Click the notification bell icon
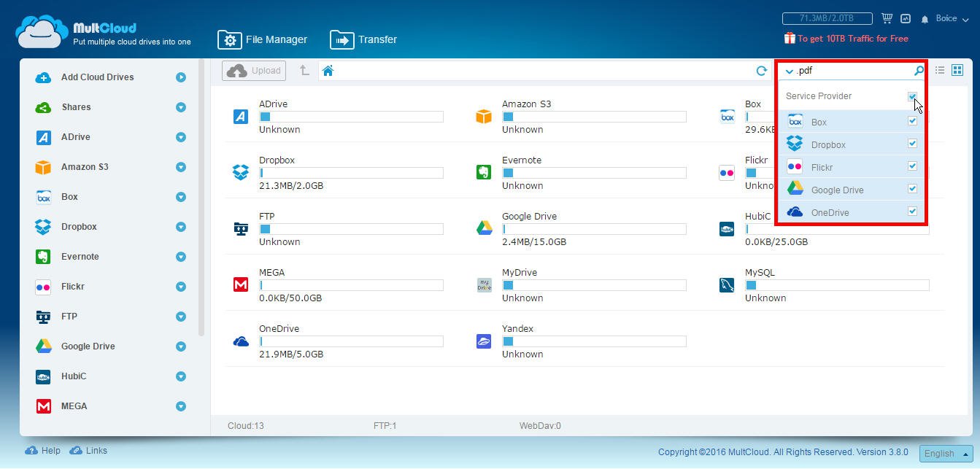 click(925, 19)
